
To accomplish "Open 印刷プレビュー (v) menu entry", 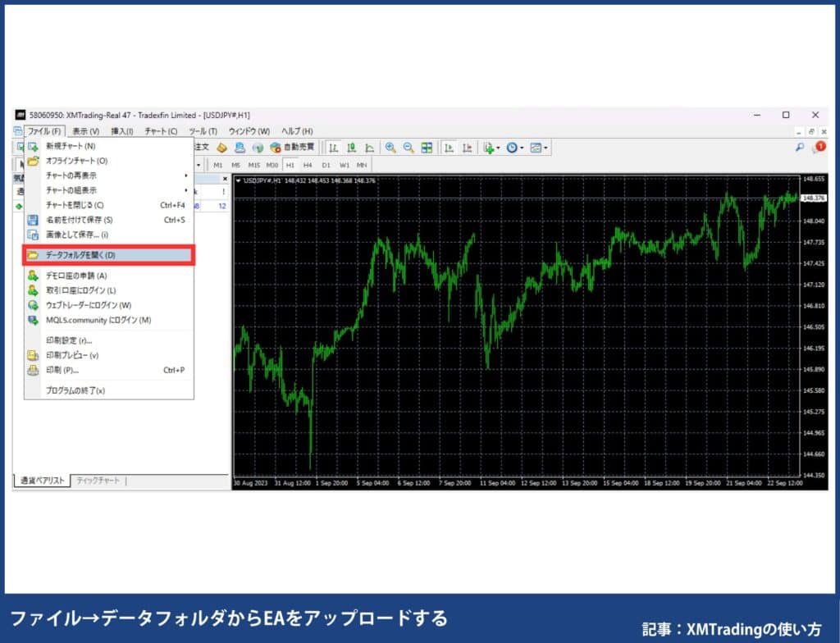I will click(109, 355).
